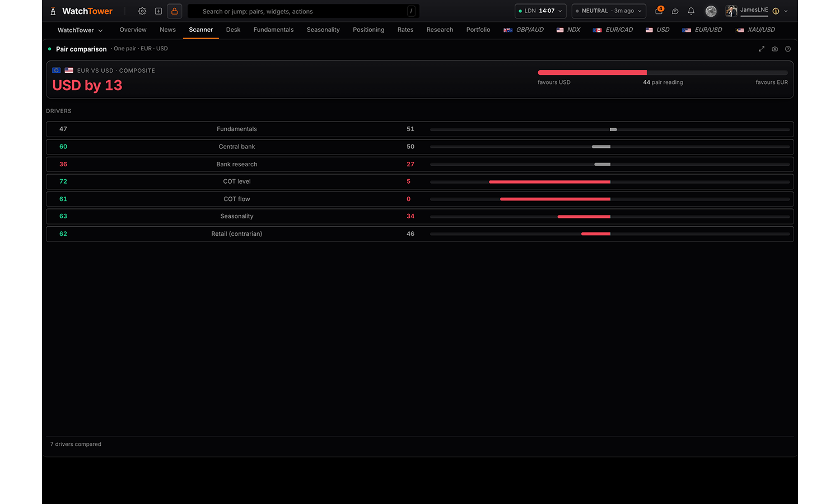The height and width of the screenshot is (504, 840).
Task: Switch to the Overview tab
Action: click(x=133, y=30)
